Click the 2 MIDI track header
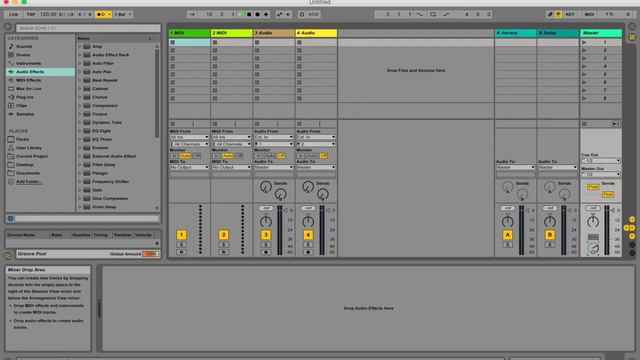This screenshot has width=640, height=360. [x=231, y=33]
